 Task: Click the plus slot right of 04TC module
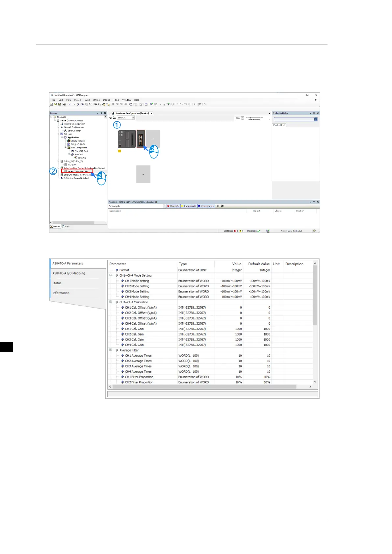[x=153, y=139]
